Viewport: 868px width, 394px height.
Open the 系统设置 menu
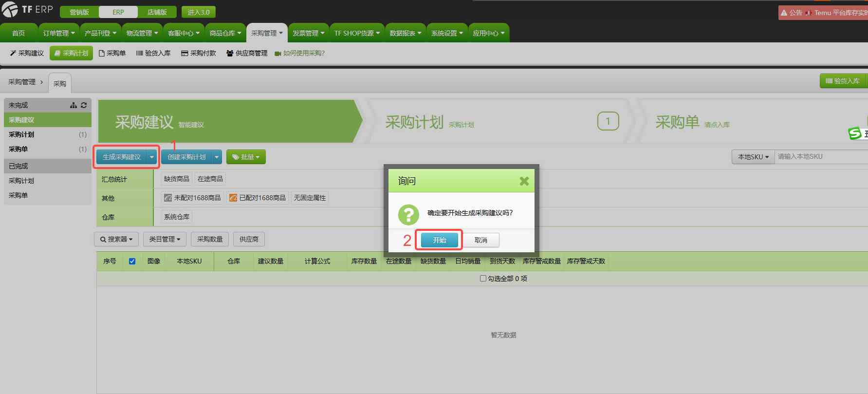pyautogui.click(x=447, y=33)
